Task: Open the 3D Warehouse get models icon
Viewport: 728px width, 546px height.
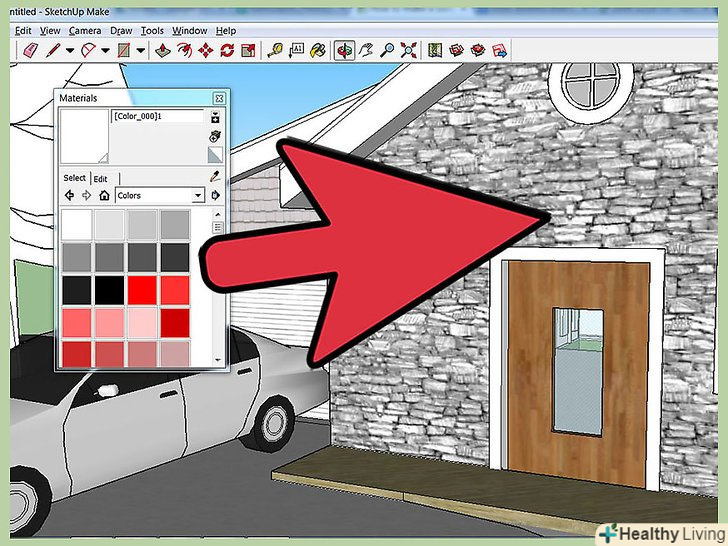Action: [456, 50]
